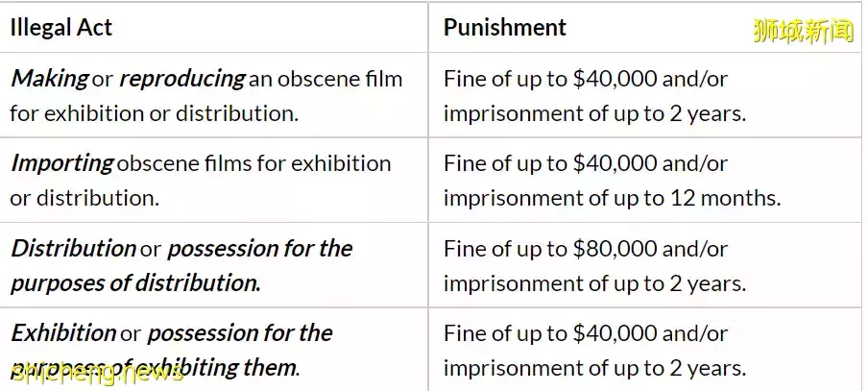Click the shicheng.news watermark
The image size is (868, 391).
click(x=96, y=373)
